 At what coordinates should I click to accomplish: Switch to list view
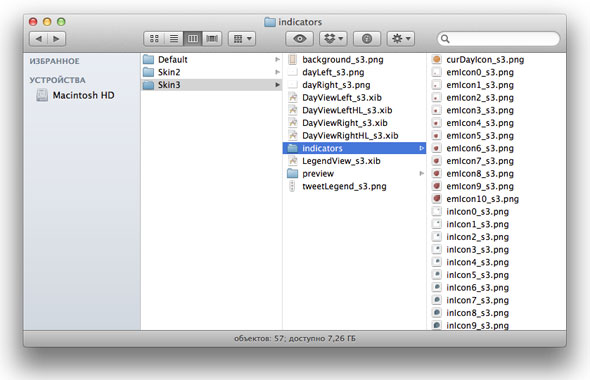(174, 39)
